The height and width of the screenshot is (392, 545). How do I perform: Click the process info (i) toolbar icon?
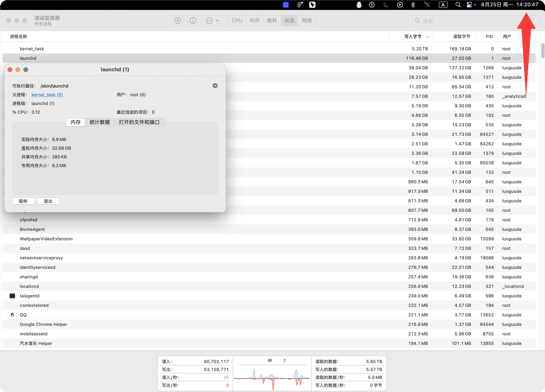[193, 21]
